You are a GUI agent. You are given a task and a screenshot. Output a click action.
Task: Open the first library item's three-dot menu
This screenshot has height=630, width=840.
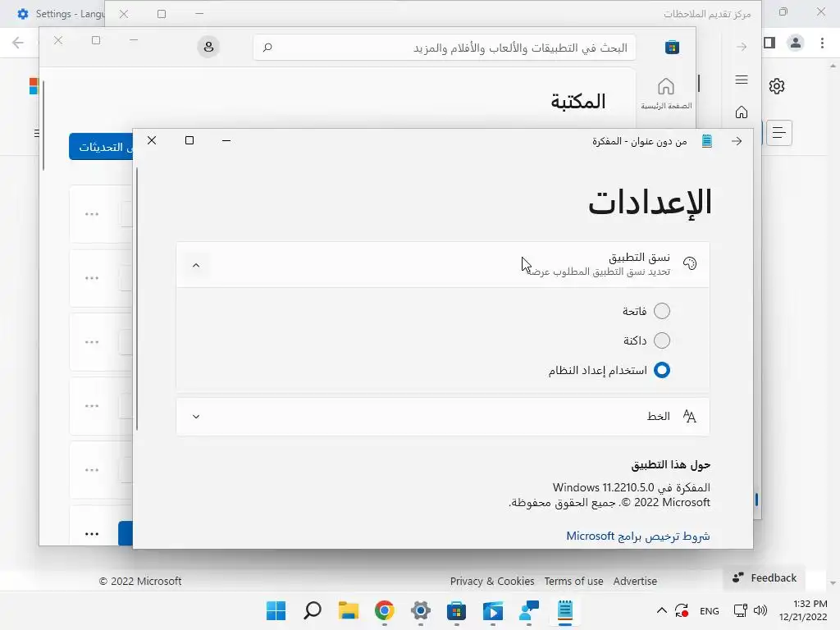point(92,214)
